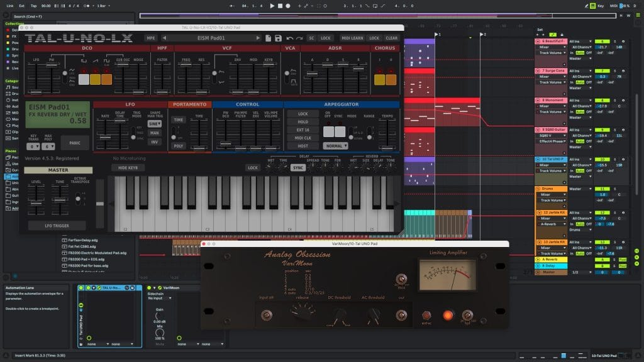This screenshot has width=644, height=362.
Task: Open the LFO SINE shape dropdown
Action: pyautogui.click(x=154, y=124)
